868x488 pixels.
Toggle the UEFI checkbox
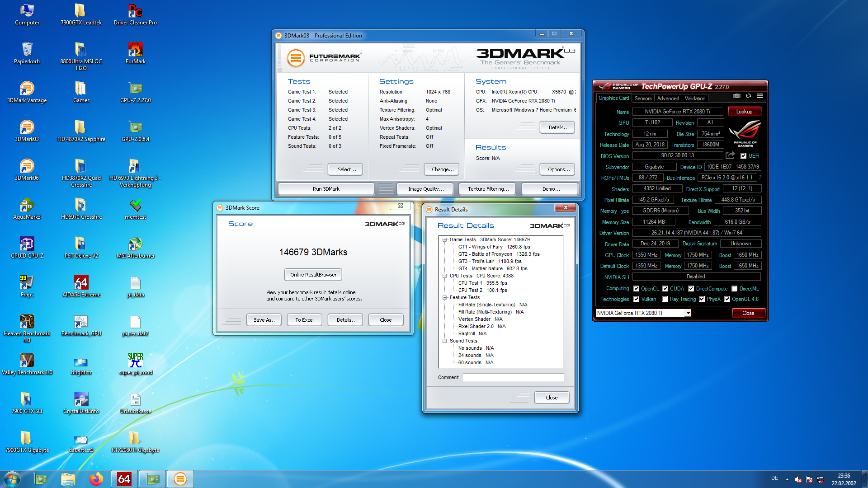pos(743,156)
